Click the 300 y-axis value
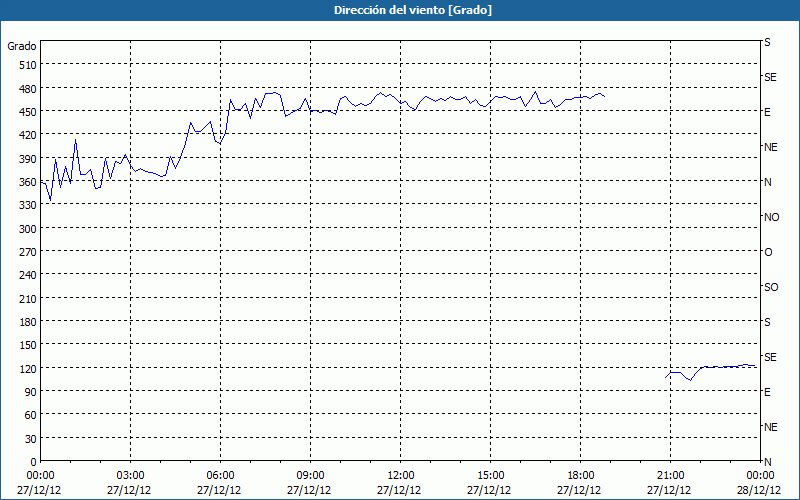 point(28,229)
